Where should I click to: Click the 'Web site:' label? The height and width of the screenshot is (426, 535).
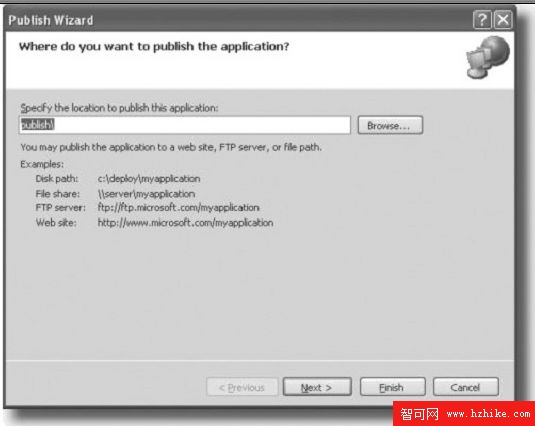[56, 223]
